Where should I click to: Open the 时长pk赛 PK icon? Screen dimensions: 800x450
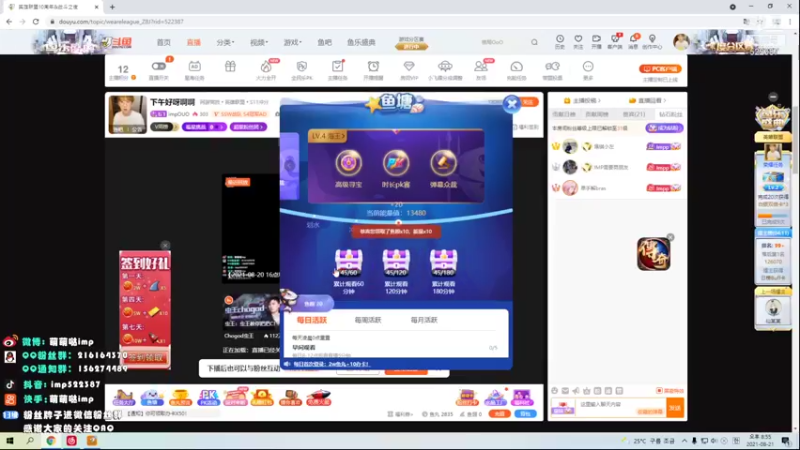(x=396, y=163)
